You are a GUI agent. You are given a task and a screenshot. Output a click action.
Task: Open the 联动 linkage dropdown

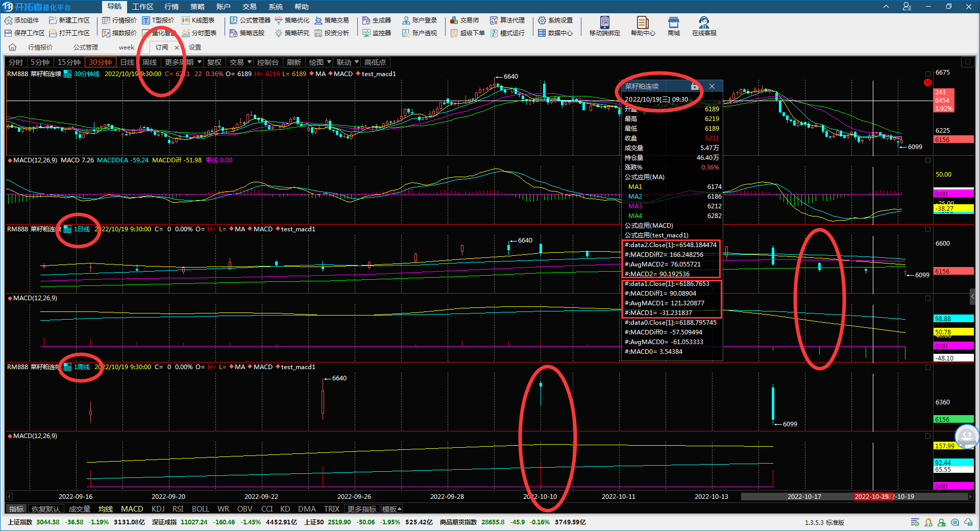coord(348,62)
